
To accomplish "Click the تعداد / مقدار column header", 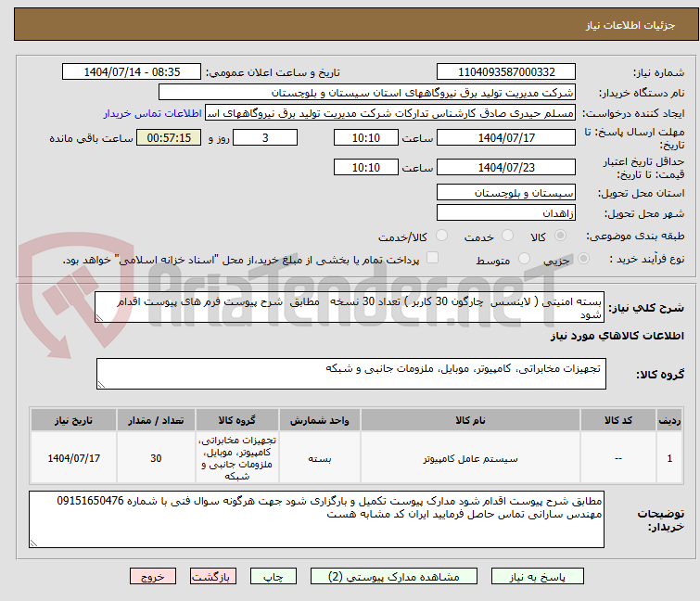I will (x=156, y=420).
